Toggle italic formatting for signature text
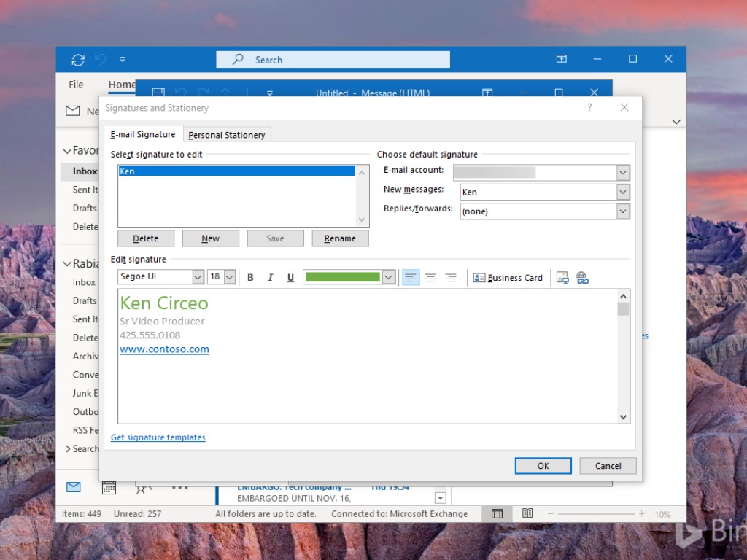 point(271,278)
